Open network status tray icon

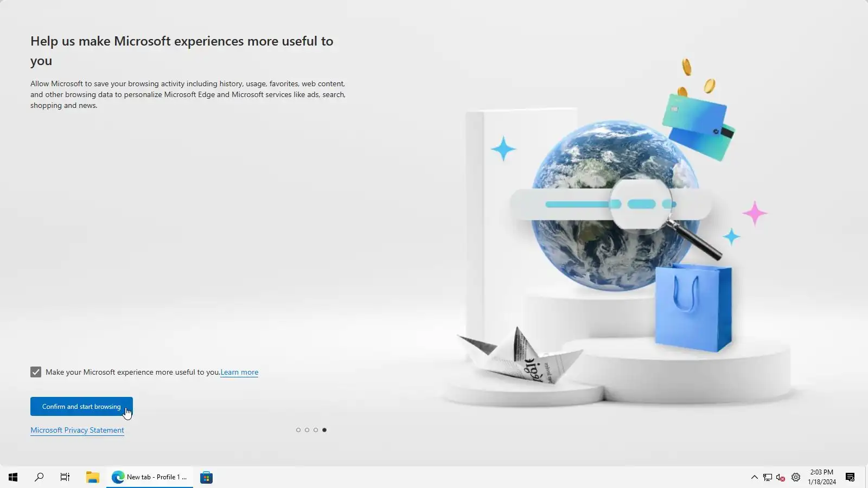[768, 477]
